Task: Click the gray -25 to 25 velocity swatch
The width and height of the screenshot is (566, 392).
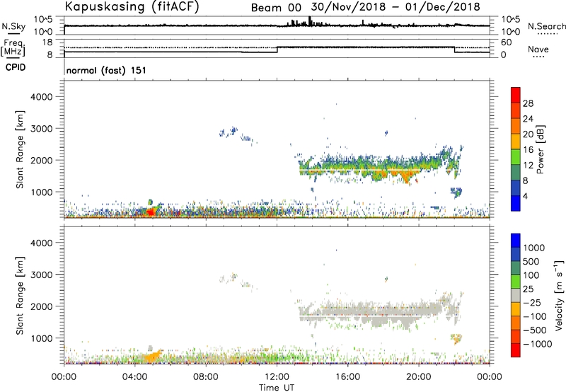Action: click(516, 295)
